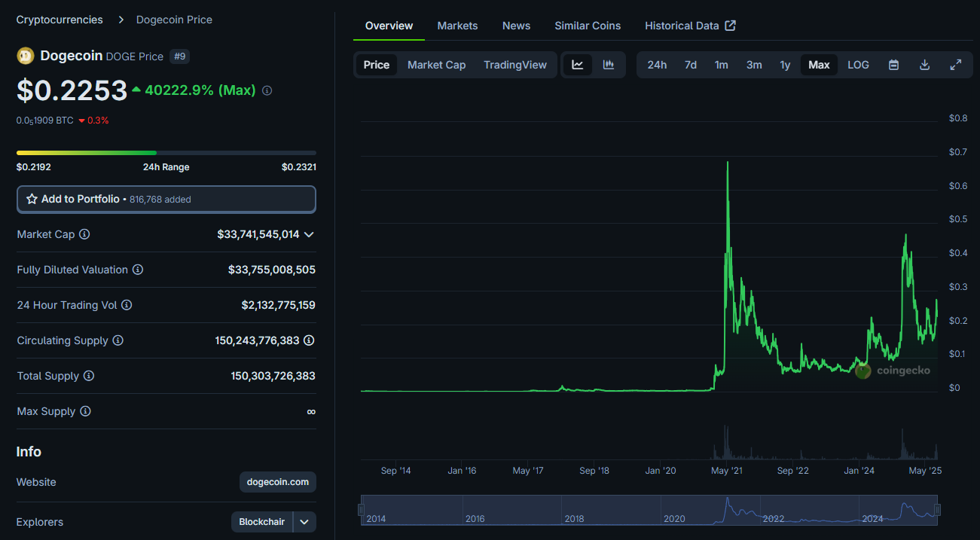Expand the Explorers dropdown arrow

click(x=304, y=522)
